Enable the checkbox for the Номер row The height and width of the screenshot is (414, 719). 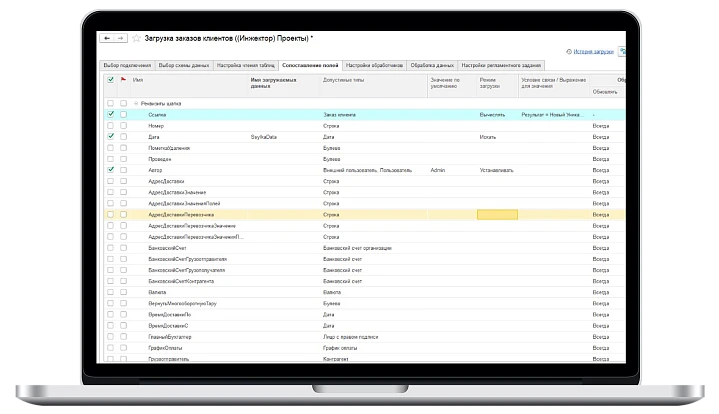pyautogui.click(x=110, y=126)
